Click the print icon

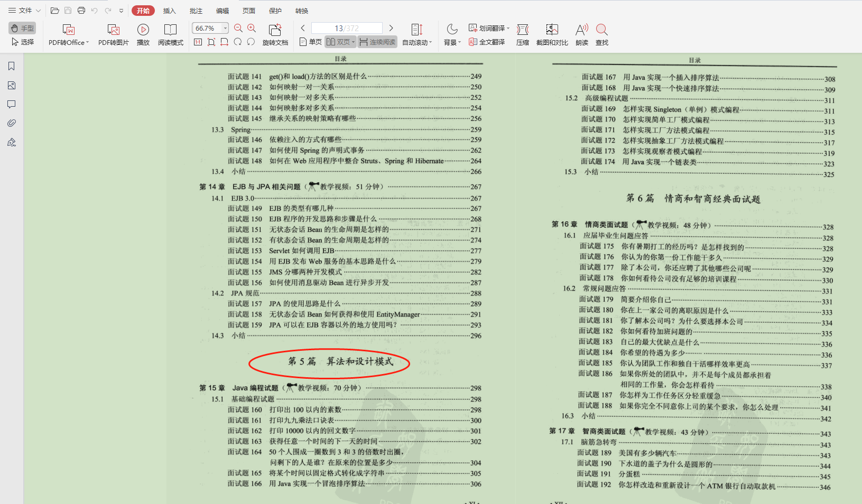tap(81, 11)
